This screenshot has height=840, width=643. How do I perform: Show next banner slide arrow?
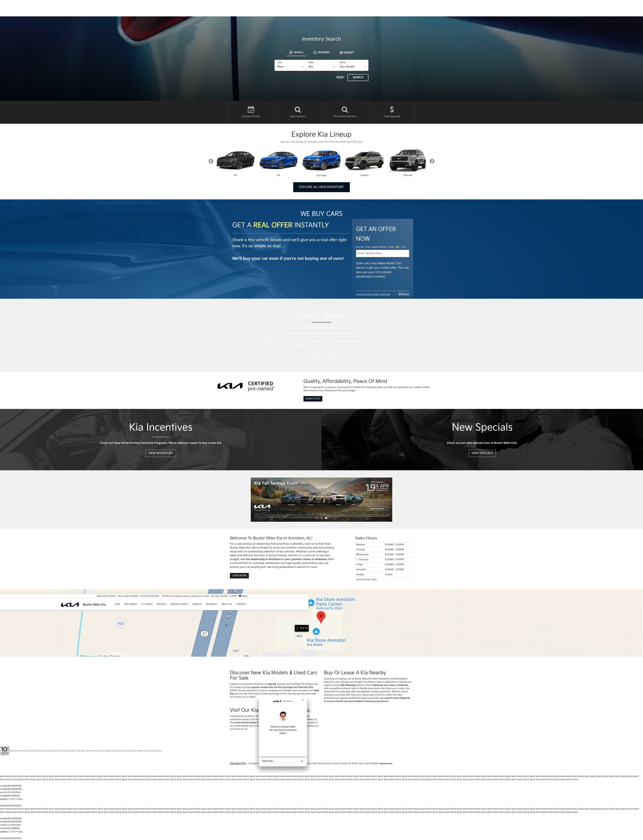pos(418,500)
